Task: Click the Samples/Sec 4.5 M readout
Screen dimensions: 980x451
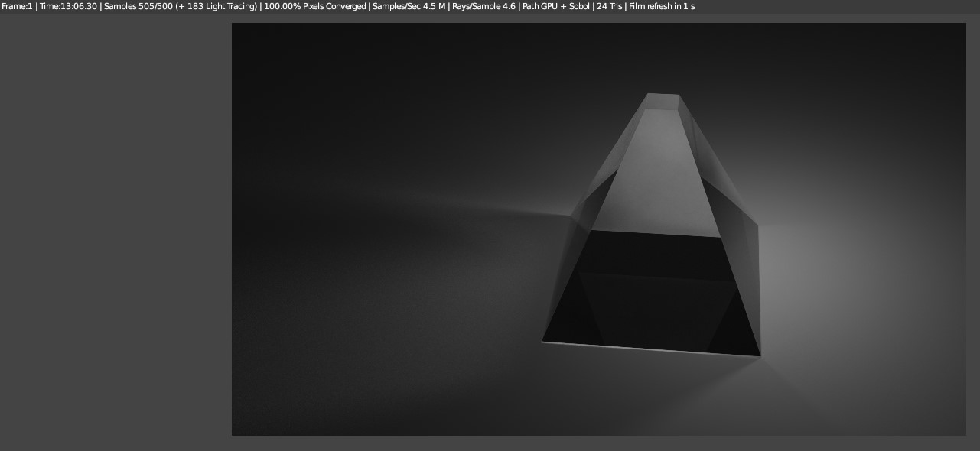Action: [x=409, y=6]
